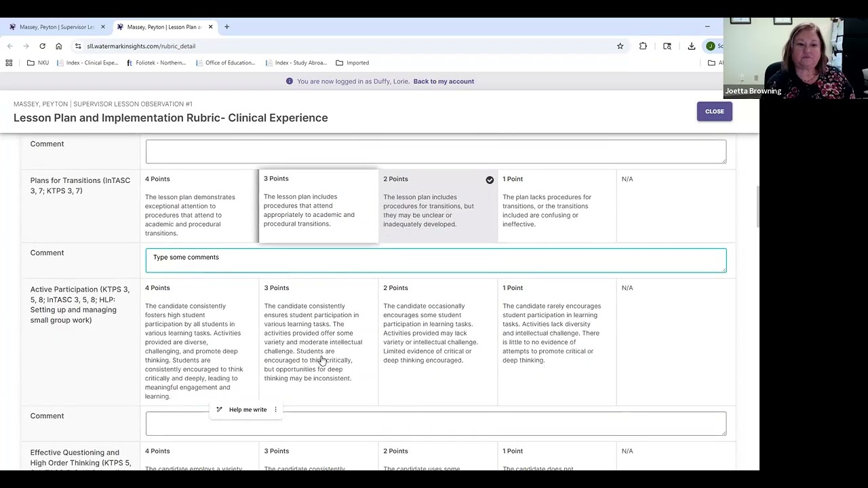868x488 pixels.
Task: Open Foliotek - Northern bookmark
Action: point(156,63)
